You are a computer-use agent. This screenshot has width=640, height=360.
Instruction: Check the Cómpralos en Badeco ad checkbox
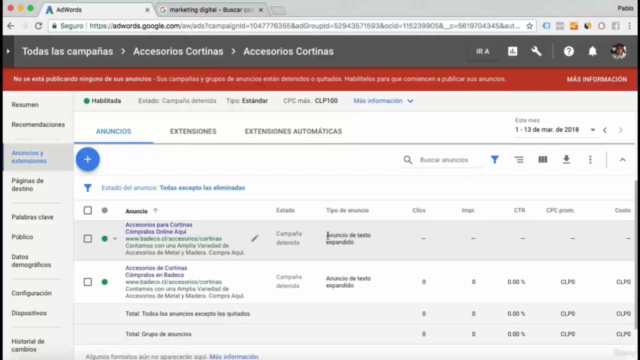click(x=88, y=282)
